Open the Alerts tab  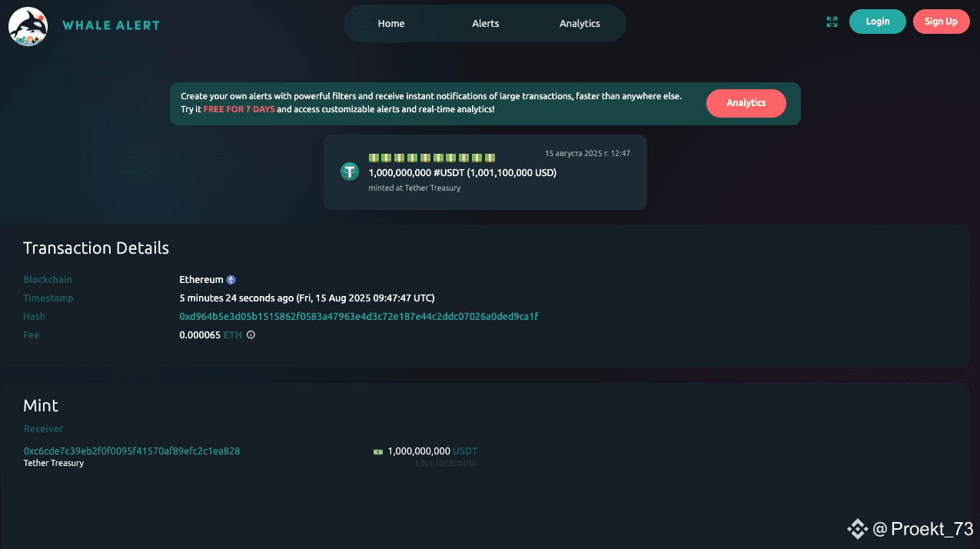click(486, 24)
